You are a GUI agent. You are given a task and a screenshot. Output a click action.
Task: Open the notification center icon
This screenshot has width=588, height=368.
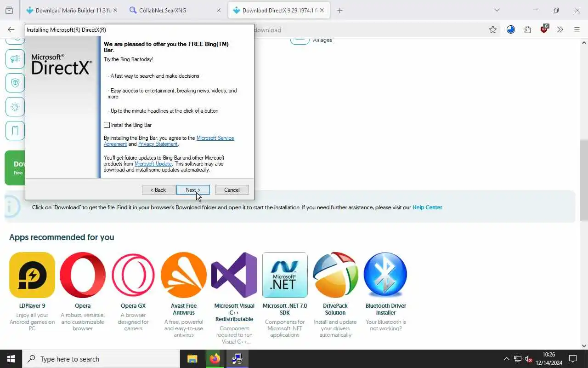(573, 359)
